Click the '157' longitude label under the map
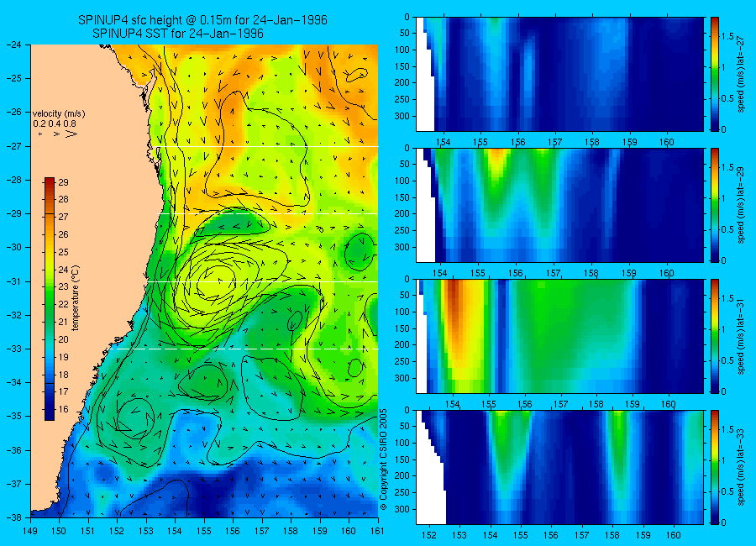Image resolution: width=756 pixels, height=546 pixels. [x=262, y=531]
